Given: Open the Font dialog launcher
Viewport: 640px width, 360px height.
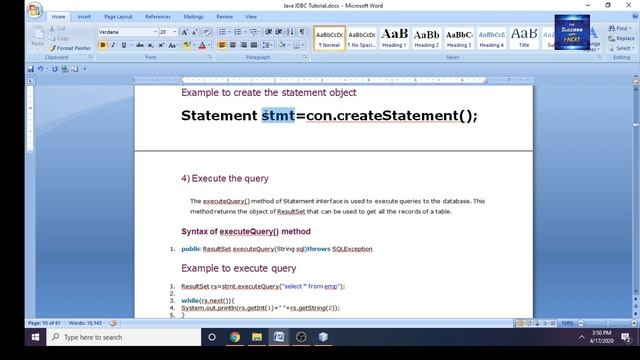Looking at the screenshot, I should 209,58.
